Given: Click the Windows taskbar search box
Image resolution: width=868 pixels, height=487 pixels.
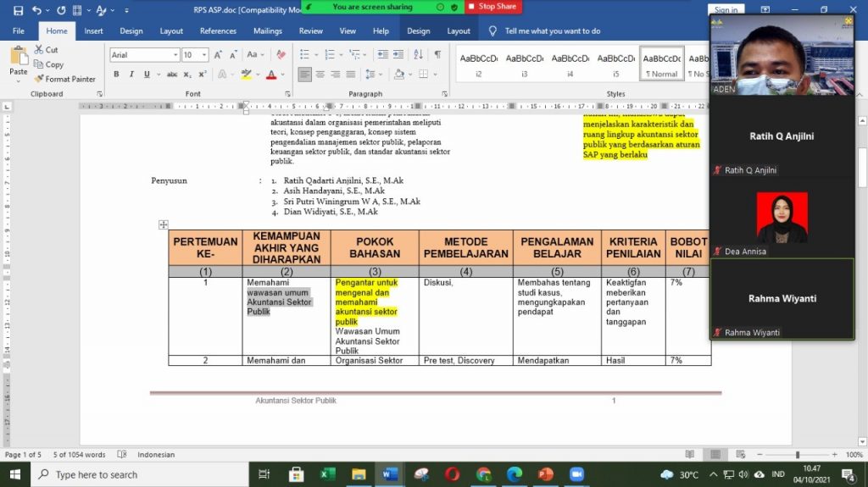Looking at the screenshot, I should click(140, 474).
